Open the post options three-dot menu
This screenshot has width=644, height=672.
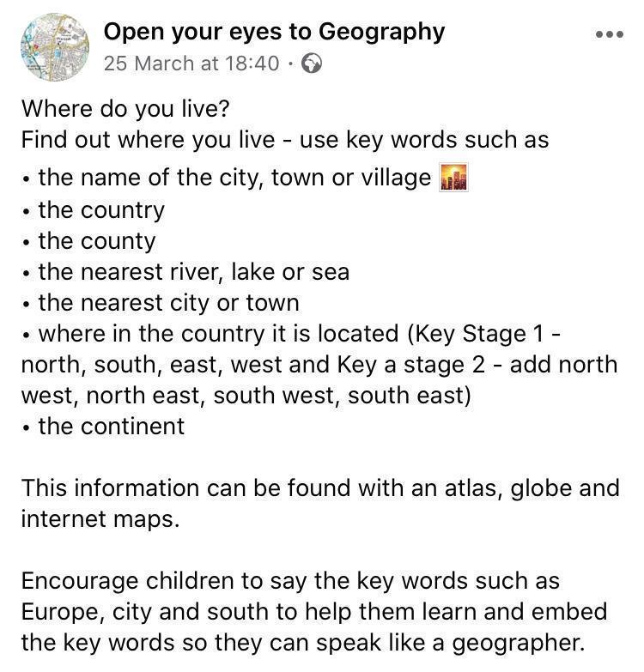pyautogui.click(x=609, y=35)
